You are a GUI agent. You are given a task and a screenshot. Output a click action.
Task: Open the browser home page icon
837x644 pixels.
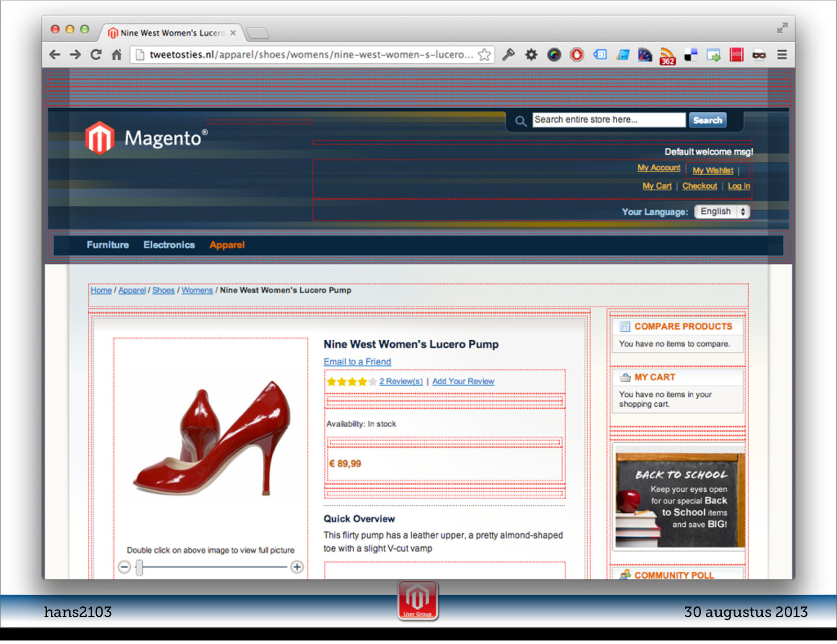tap(117, 54)
